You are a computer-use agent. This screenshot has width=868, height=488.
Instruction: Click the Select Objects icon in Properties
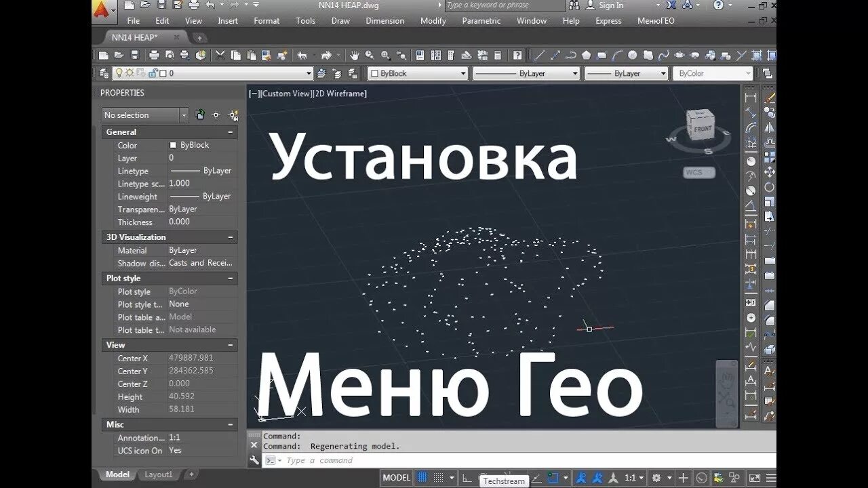[216, 115]
